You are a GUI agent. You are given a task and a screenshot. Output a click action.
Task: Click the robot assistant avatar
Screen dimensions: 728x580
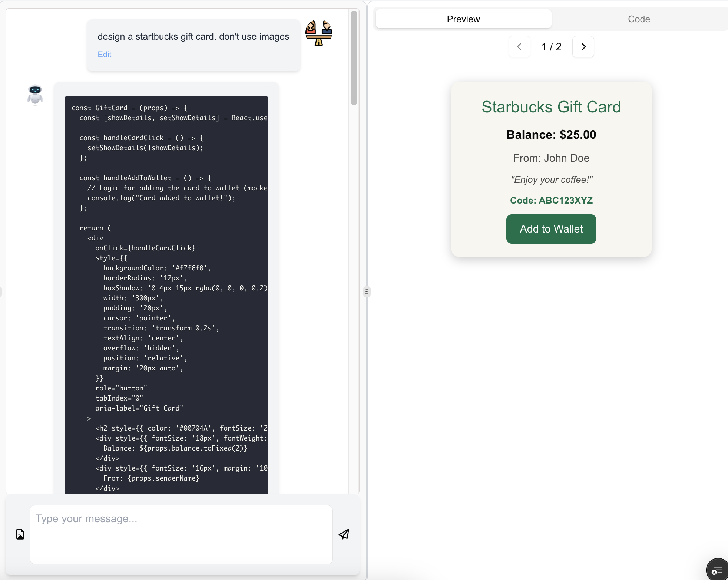tap(35, 95)
